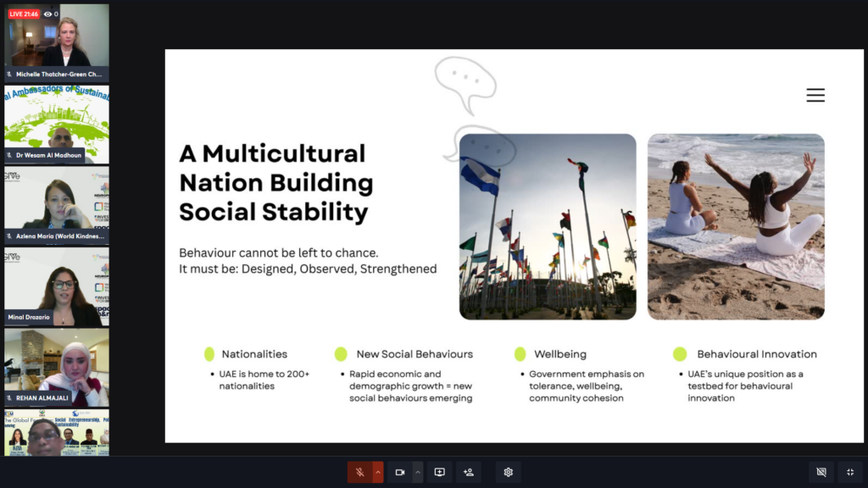Toggle the crossed-out video layout icon bottom right
868x488 pixels.
coord(821,472)
